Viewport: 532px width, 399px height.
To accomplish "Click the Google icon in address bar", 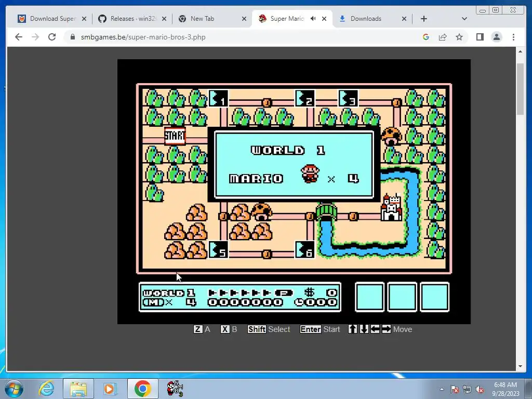I will pos(426,37).
